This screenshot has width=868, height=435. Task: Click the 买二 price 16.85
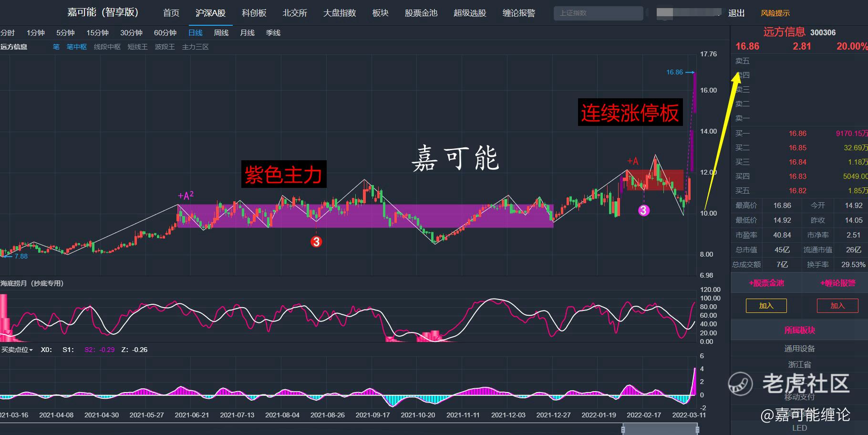797,148
